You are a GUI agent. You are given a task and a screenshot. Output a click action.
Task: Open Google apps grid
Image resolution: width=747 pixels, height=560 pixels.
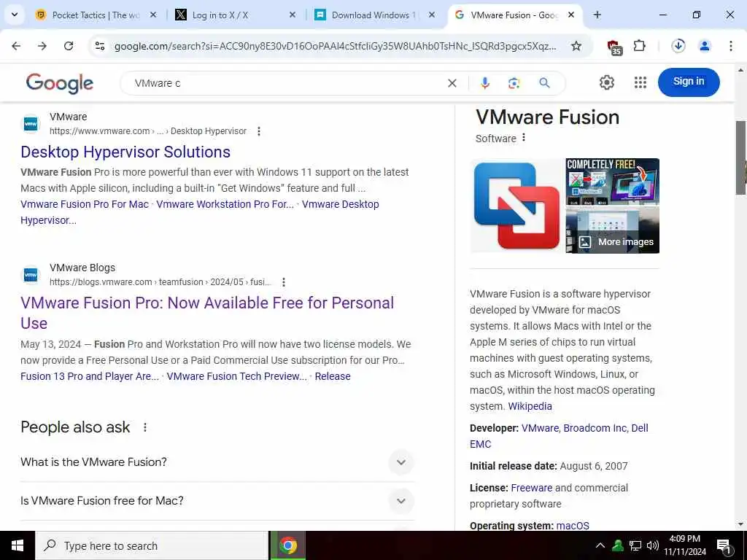click(640, 82)
